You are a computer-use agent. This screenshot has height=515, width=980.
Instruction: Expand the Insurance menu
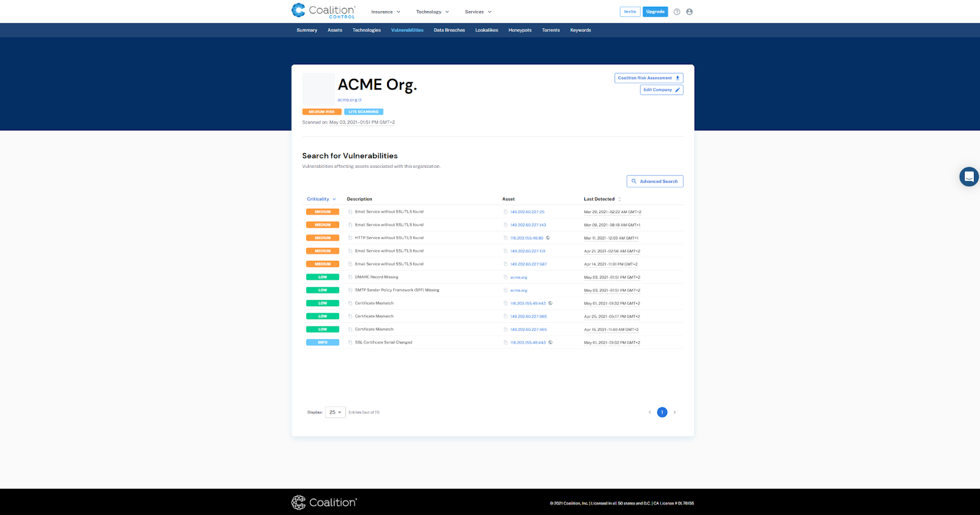pos(385,12)
